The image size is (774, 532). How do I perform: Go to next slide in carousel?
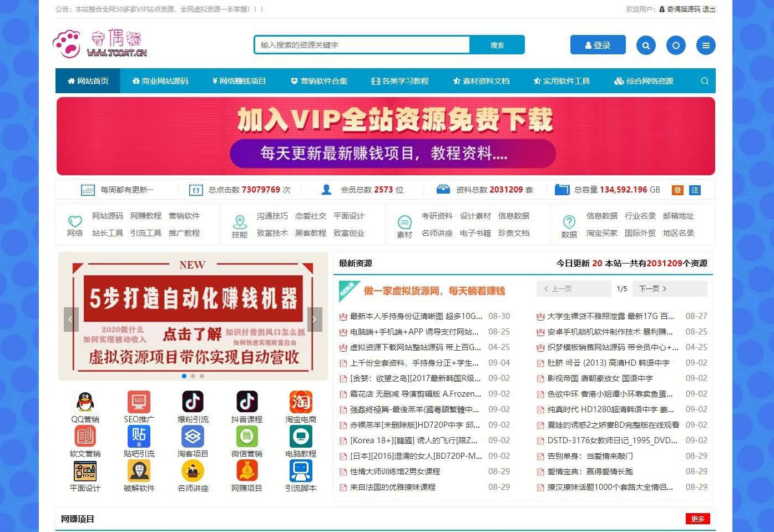pos(314,320)
